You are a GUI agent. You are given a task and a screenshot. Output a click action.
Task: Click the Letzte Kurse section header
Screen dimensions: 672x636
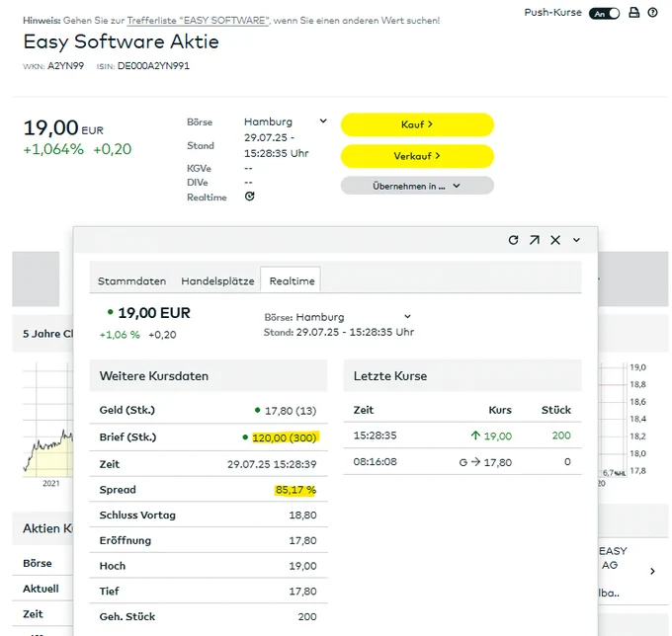click(462, 375)
